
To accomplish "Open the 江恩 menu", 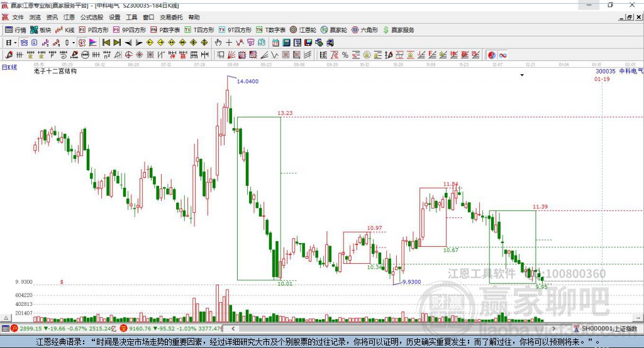I will click(69, 17).
